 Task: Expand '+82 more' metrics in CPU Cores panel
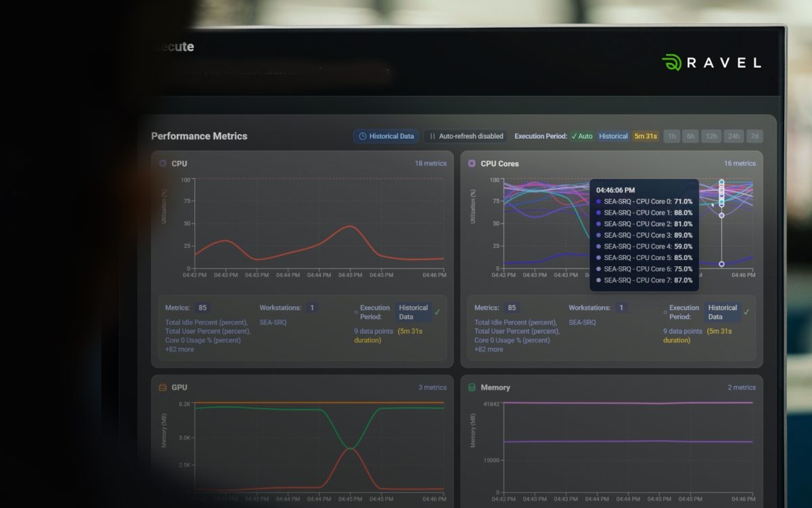(x=489, y=350)
